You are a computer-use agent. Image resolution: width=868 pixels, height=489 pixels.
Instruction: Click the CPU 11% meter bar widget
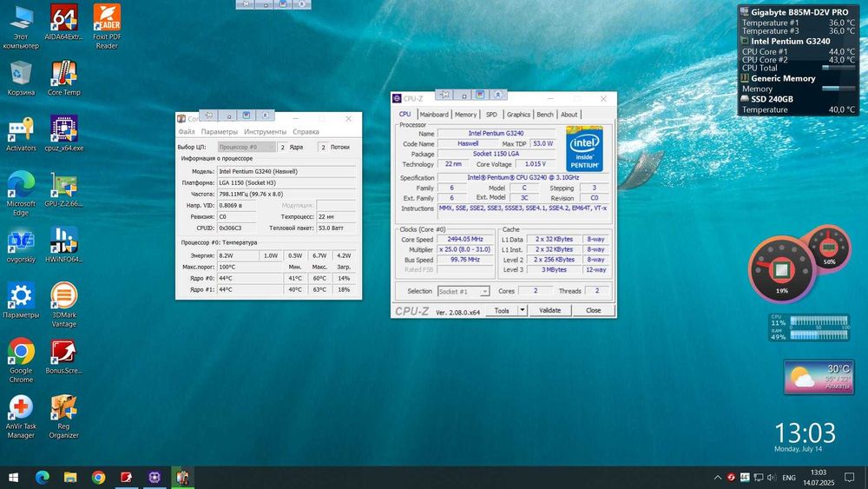[819, 321]
